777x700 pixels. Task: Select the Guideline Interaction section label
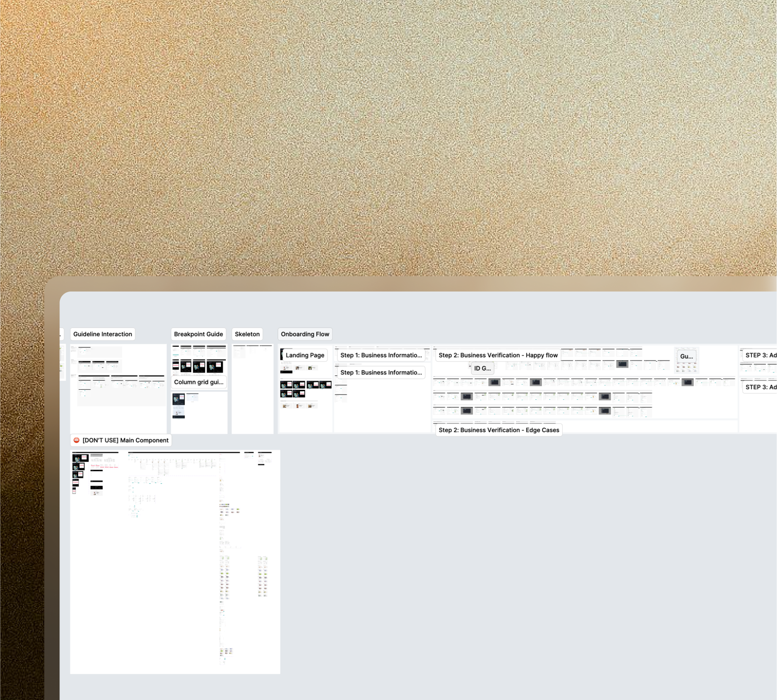tap(103, 334)
